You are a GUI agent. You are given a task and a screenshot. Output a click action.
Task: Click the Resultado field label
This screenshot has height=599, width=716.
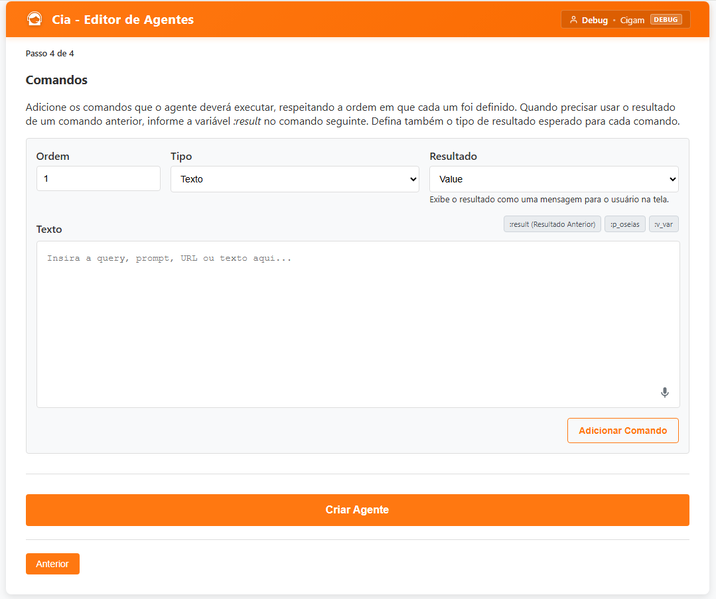coord(453,156)
